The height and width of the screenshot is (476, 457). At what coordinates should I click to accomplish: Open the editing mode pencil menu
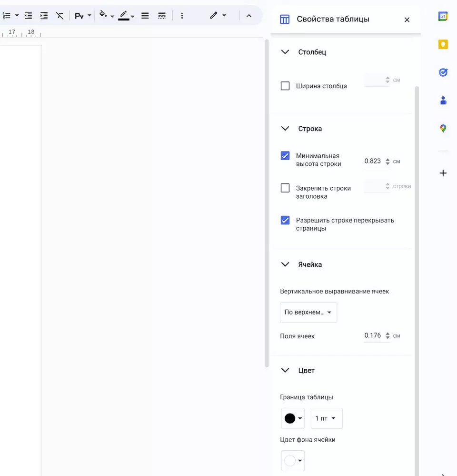[x=218, y=16]
